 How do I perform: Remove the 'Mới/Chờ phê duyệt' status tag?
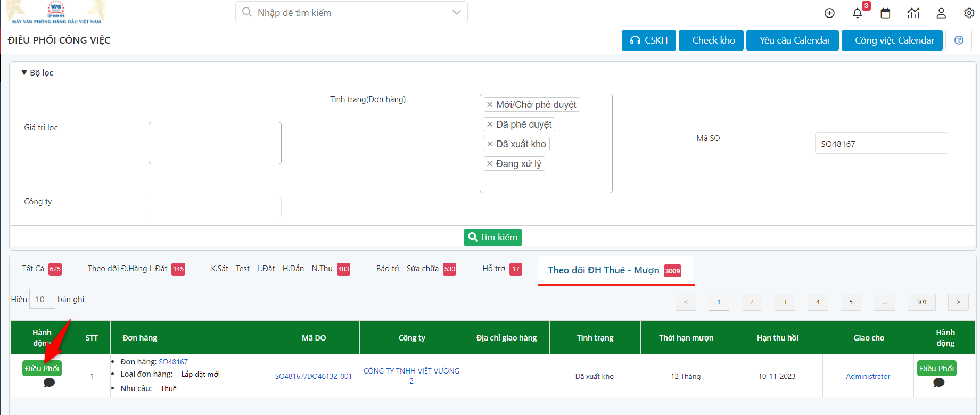pyautogui.click(x=490, y=105)
